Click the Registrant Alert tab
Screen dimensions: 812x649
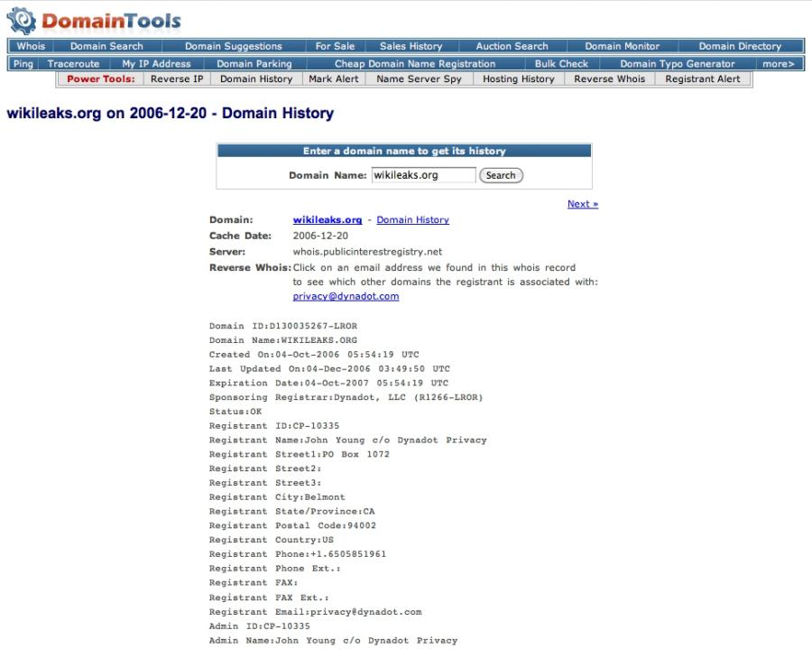click(702, 79)
